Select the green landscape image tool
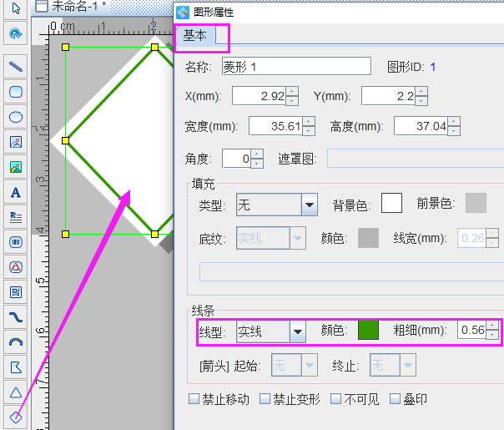504x430 pixels. pyautogui.click(x=15, y=167)
